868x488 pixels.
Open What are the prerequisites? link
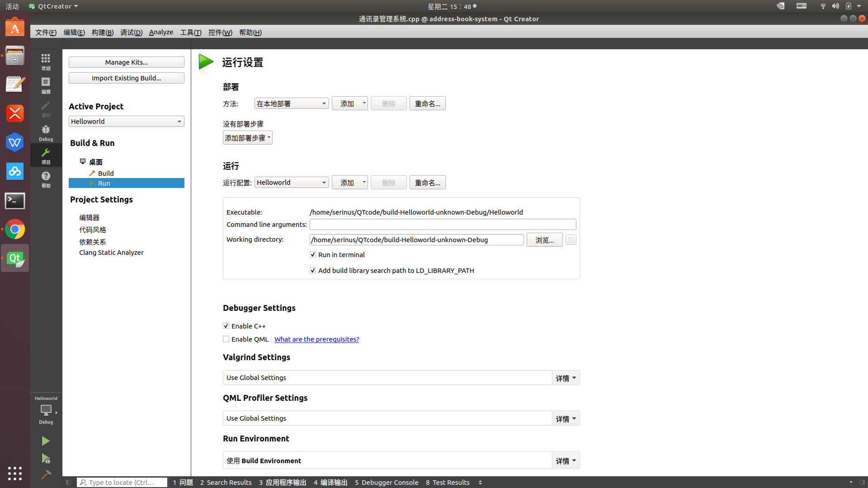tap(316, 339)
